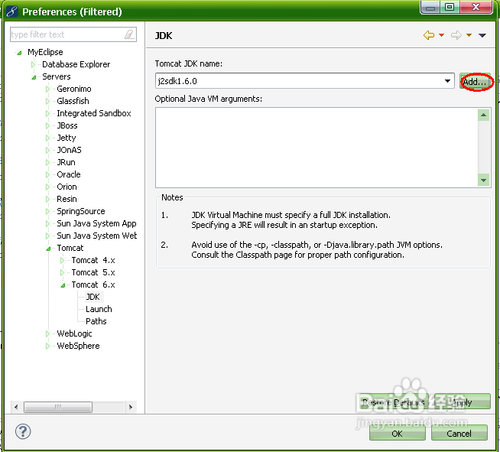500x452 pixels.
Task: Select the JBoss label in tree
Action: click(x=67, y=126)
